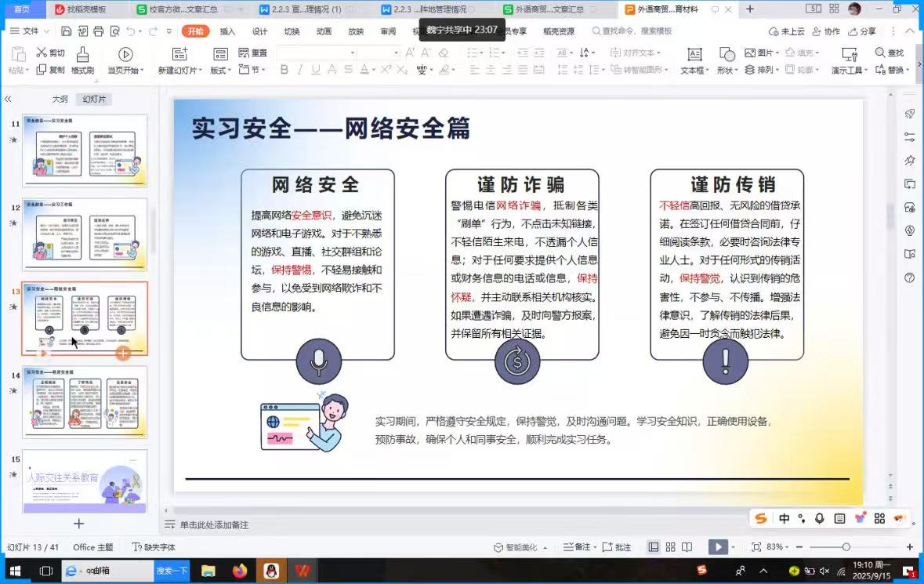Click the 批注 comments button
924x584 pixels.
pos(618,547)
